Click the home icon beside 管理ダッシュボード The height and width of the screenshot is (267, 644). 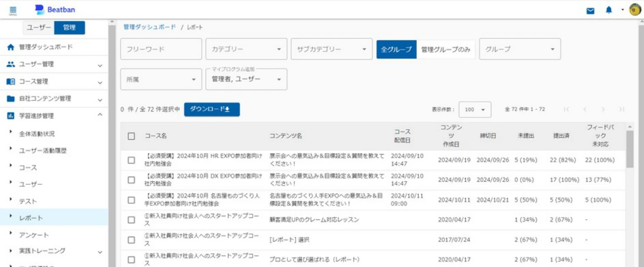(11, 47)
